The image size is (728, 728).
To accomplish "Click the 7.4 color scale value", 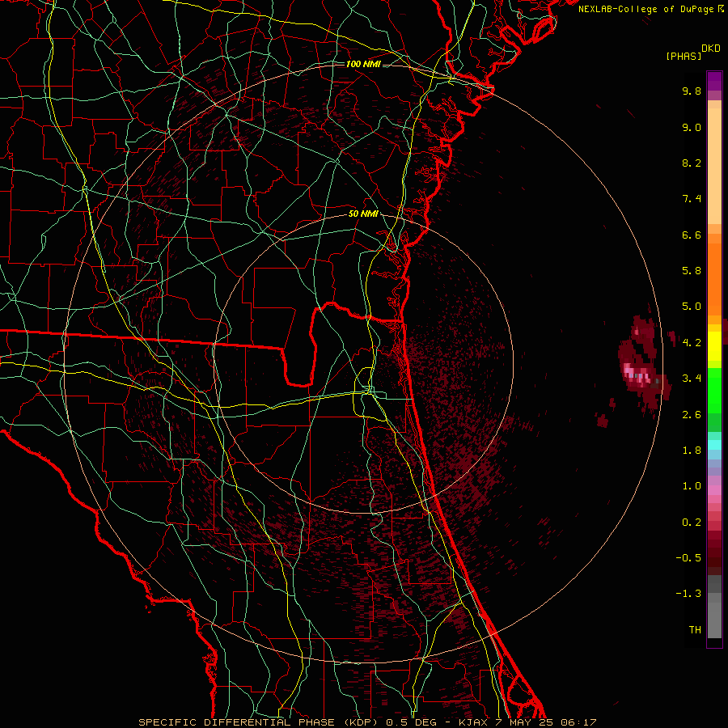I will tap(692, 199).
